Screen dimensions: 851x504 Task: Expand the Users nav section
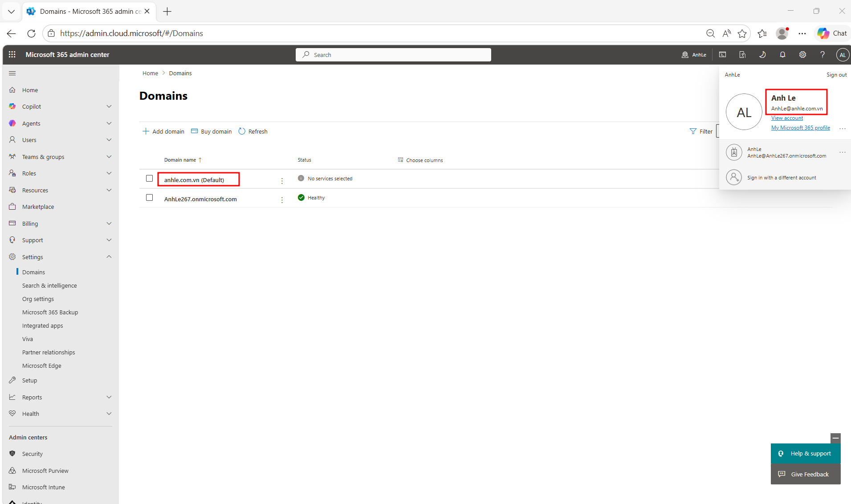109,140
